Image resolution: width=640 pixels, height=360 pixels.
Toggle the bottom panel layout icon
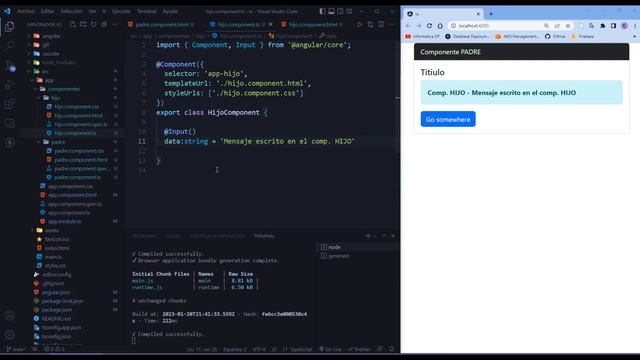331,11
